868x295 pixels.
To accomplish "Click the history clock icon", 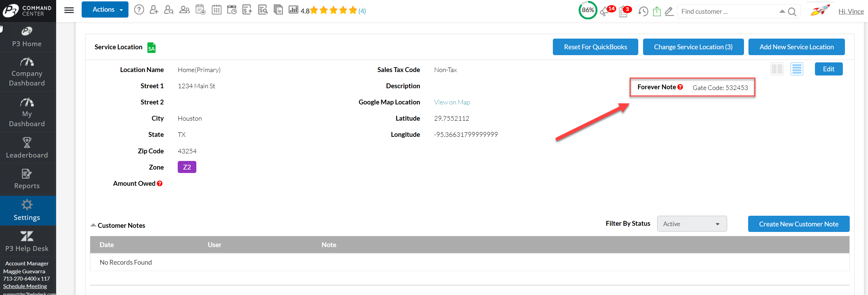I will [x=643, y=11].
